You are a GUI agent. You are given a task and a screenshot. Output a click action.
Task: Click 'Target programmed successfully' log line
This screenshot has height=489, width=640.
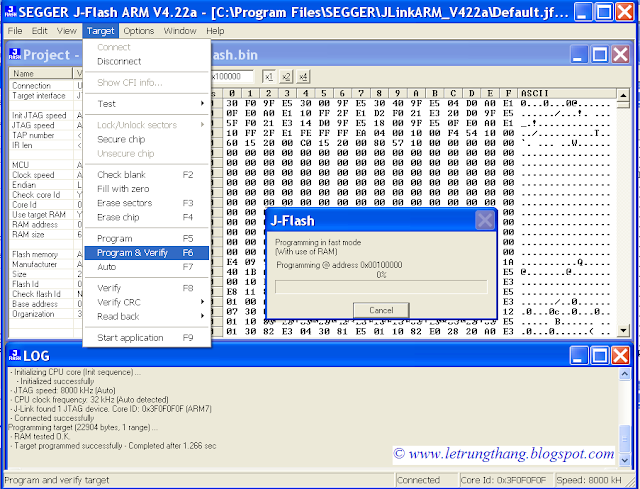[x=113, y=446]
